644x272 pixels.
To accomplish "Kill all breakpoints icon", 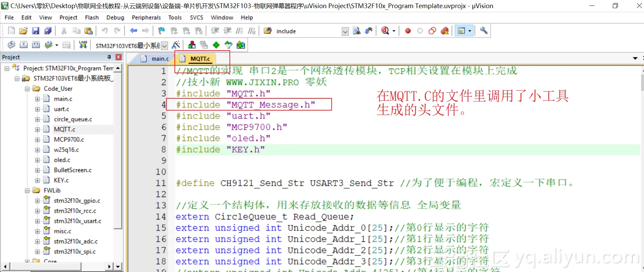I will point(445,31).
